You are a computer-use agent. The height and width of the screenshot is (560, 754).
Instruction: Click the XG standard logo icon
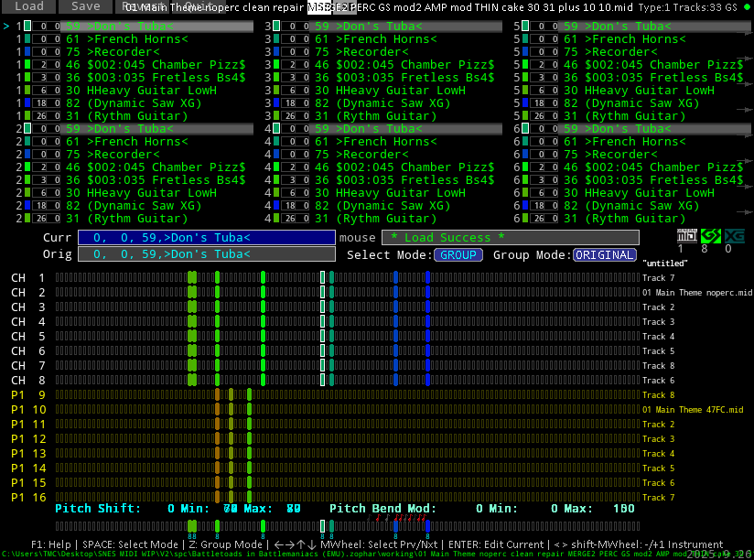click(734, 236)
